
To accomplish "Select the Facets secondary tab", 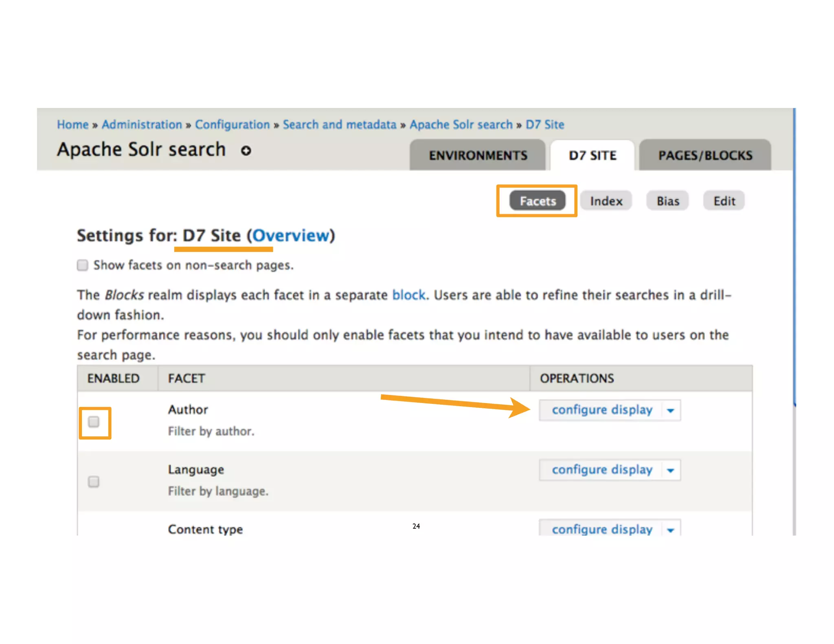I will tap(538, 201).
